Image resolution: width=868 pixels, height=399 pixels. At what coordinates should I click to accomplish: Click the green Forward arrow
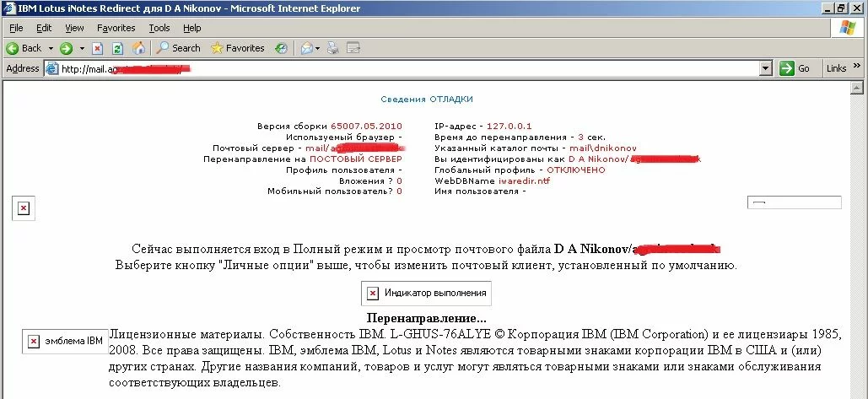[x=66, y=48]
